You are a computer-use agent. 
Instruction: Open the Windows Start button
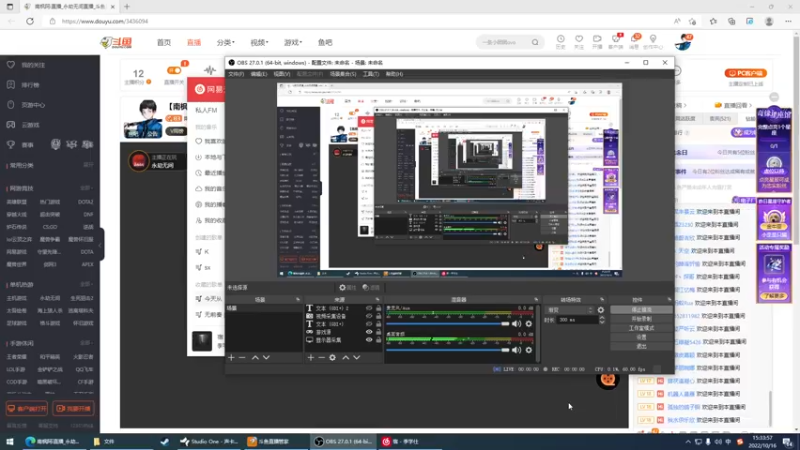click(x=10, y=441)
